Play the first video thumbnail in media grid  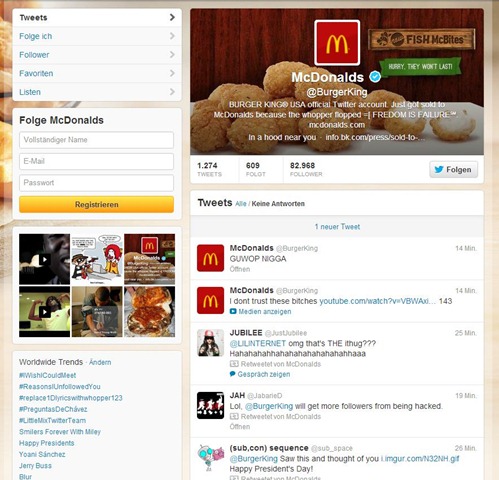tap(45, 259)
